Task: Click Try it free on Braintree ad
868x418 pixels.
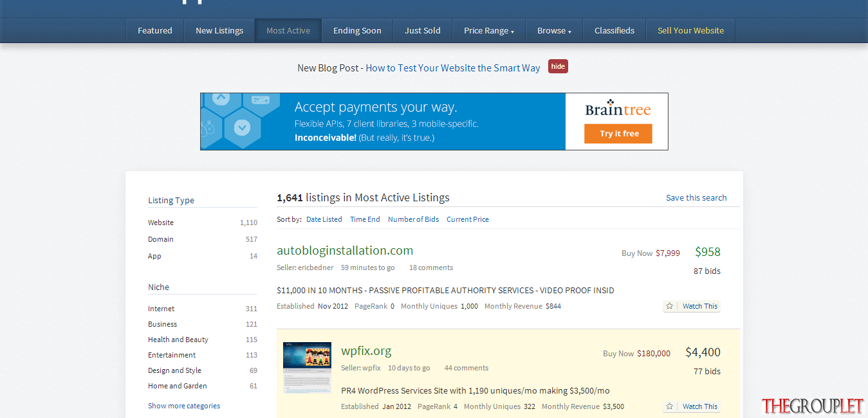Action: point(619,134)
